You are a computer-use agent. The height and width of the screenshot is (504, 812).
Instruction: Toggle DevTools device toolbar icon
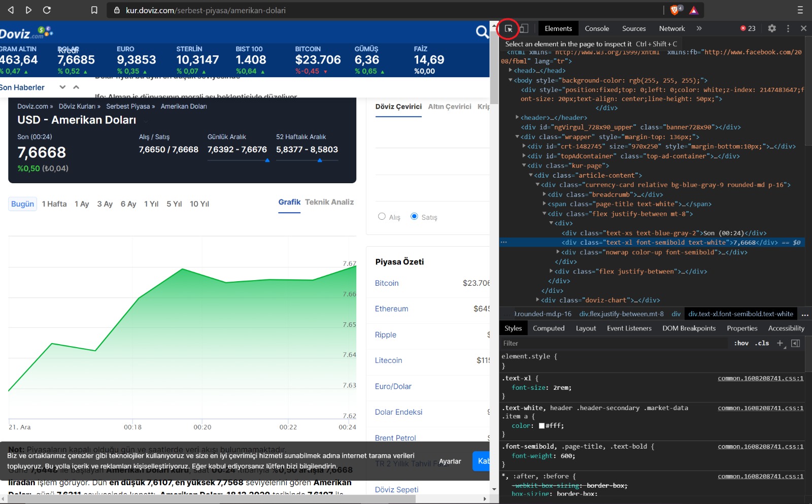click(524, 28)
